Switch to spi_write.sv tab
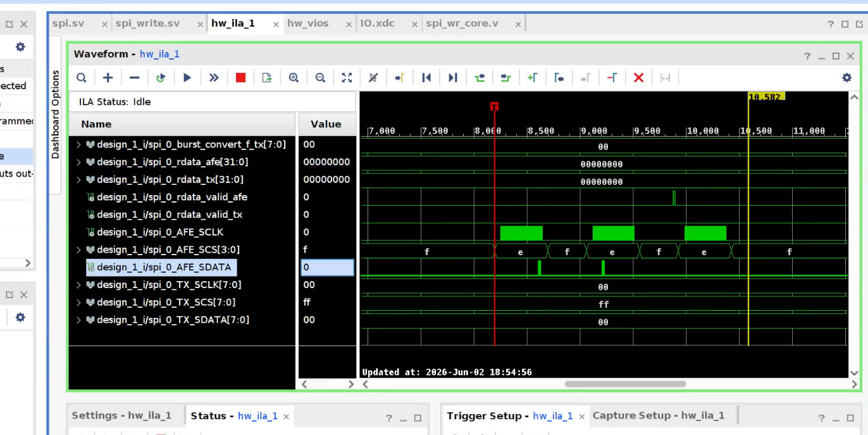 pos(147,23)
